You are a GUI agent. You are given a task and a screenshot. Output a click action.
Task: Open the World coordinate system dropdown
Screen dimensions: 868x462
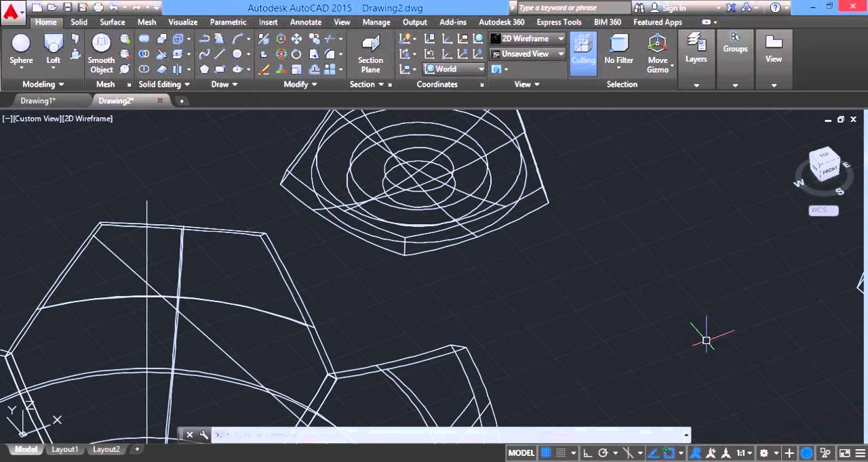pos(454,68)
